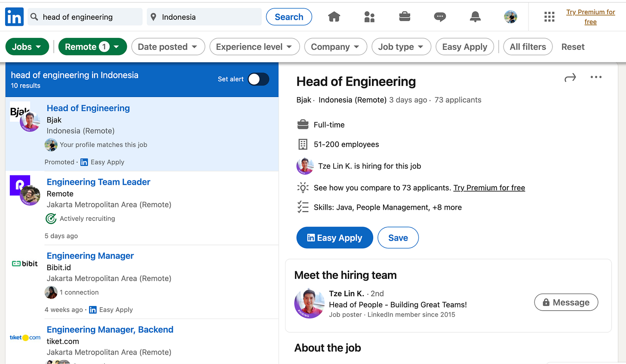Open the more options three-dot menu
Viewport: 626px width, 364px height.
(x=596, y=77)
